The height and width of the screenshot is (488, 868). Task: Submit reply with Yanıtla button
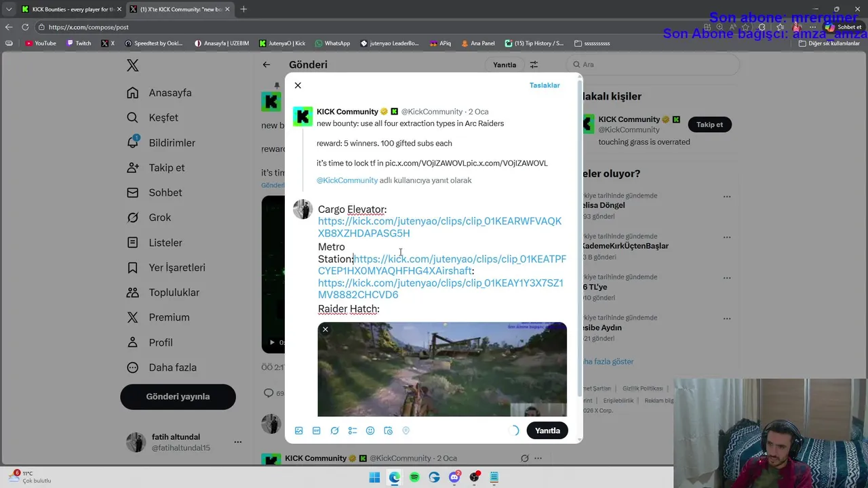click(x=547, y=430)
